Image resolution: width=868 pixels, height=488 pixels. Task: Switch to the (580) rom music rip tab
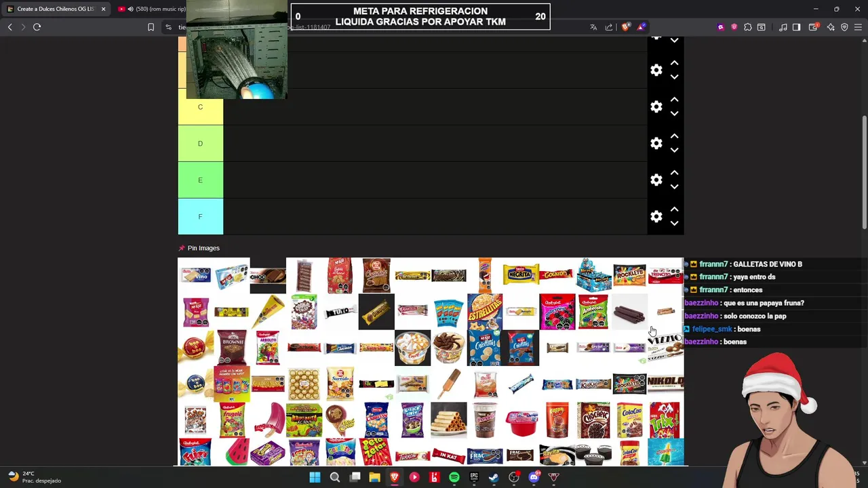151,9
